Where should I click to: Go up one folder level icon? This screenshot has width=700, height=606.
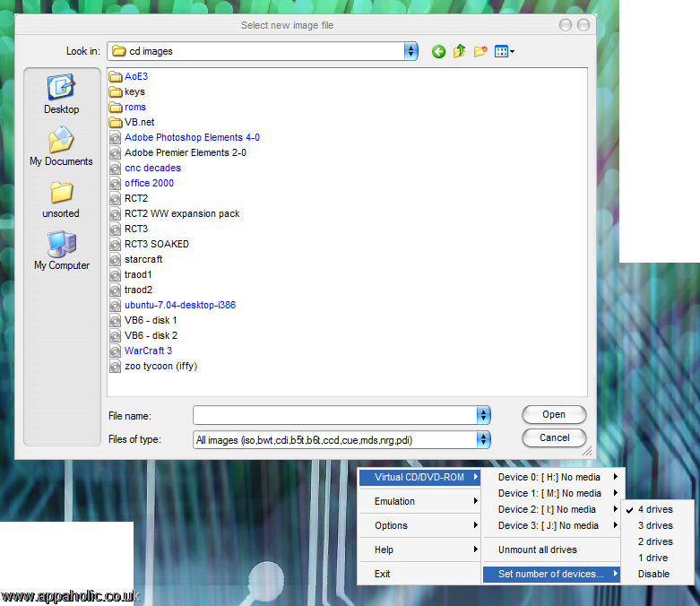pos(460,51)
